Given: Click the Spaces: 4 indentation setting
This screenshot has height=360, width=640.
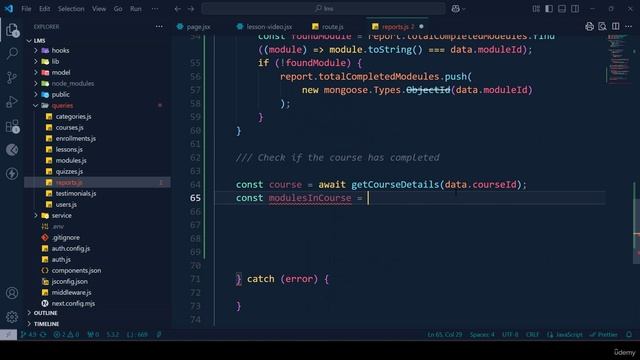Looking at the screenshot, I should coord(482,334).
